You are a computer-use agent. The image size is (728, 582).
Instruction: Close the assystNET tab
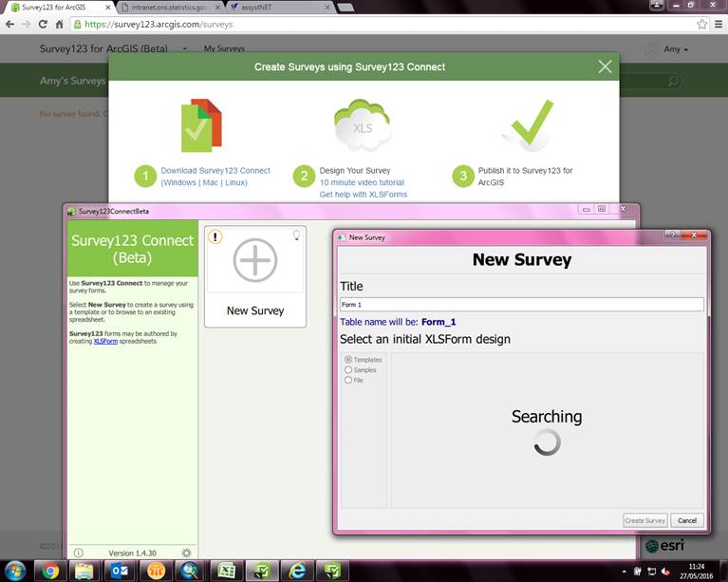pos(327,8)
